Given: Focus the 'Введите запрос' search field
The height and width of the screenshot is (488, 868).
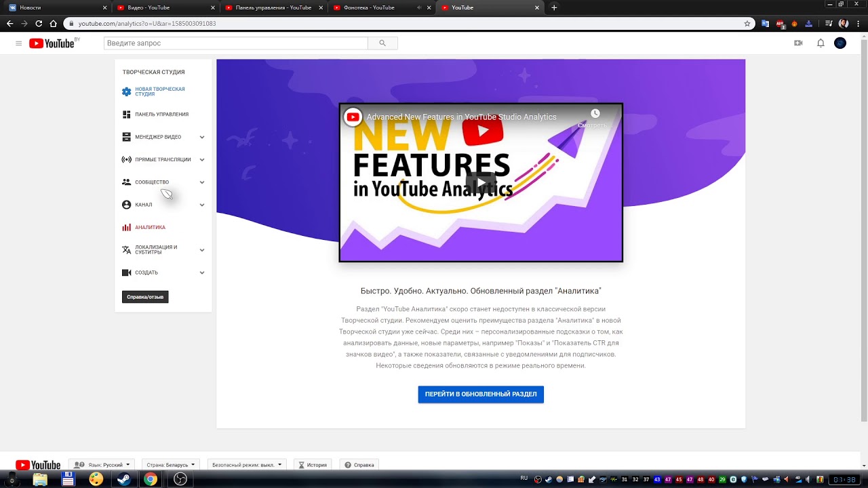Looking at the screenshot, I should 236,43.
